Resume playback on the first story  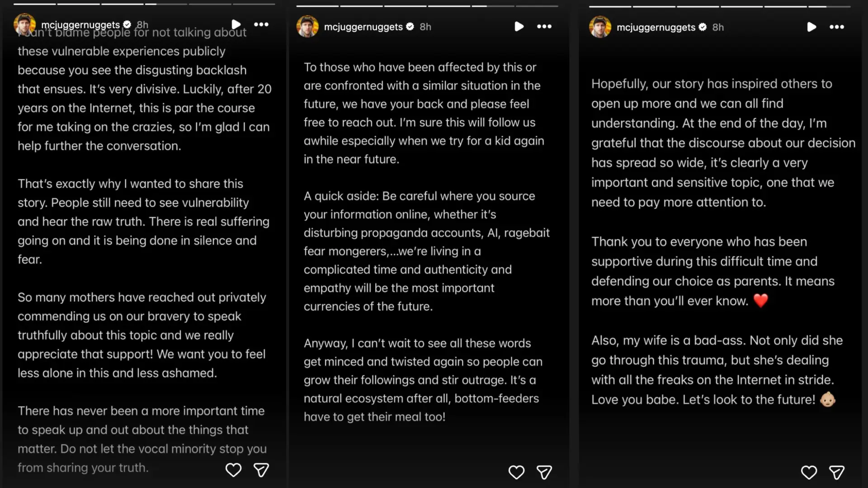(x=236, y=24)
